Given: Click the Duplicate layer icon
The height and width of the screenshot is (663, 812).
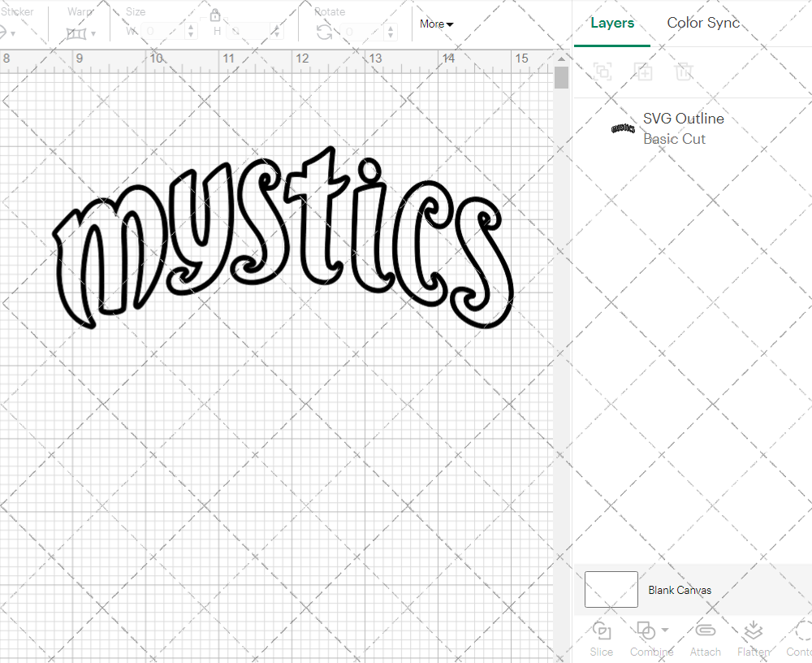Looking at the screenshot, I should tap(644, 71).
